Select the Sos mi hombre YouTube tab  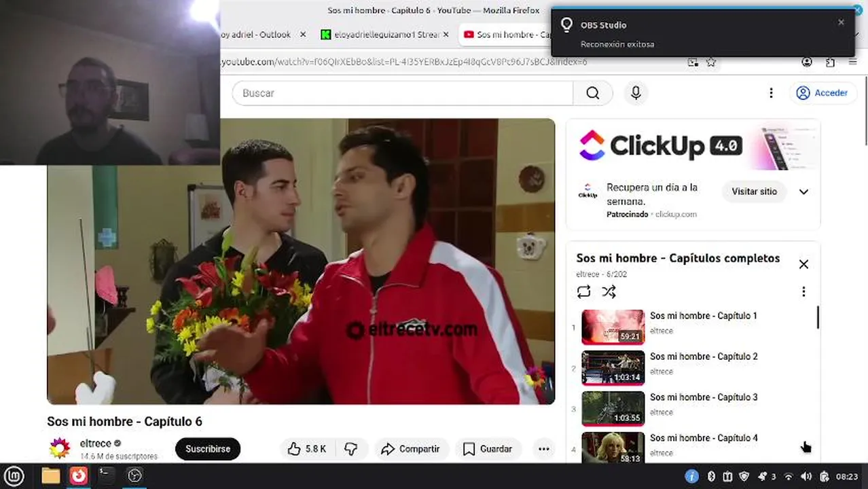point(506,35)
